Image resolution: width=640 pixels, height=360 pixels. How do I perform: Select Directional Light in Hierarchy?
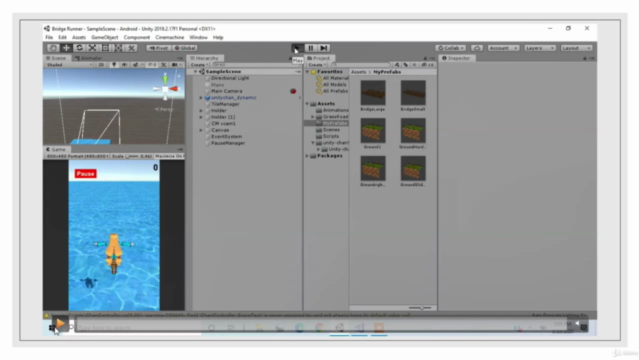(230, 78)
